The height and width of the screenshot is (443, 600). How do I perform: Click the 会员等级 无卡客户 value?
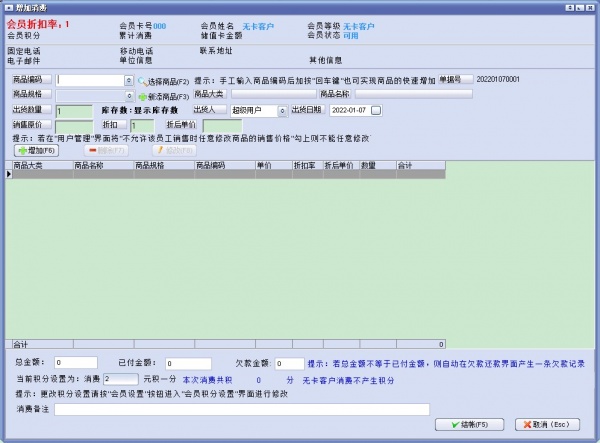pos(359,26)
